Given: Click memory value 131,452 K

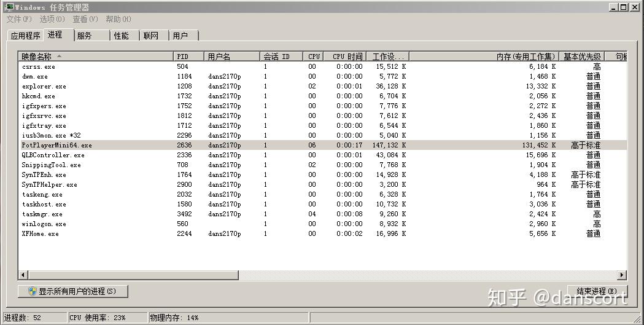Looking at the screenshot, I should tap(539, 145).
